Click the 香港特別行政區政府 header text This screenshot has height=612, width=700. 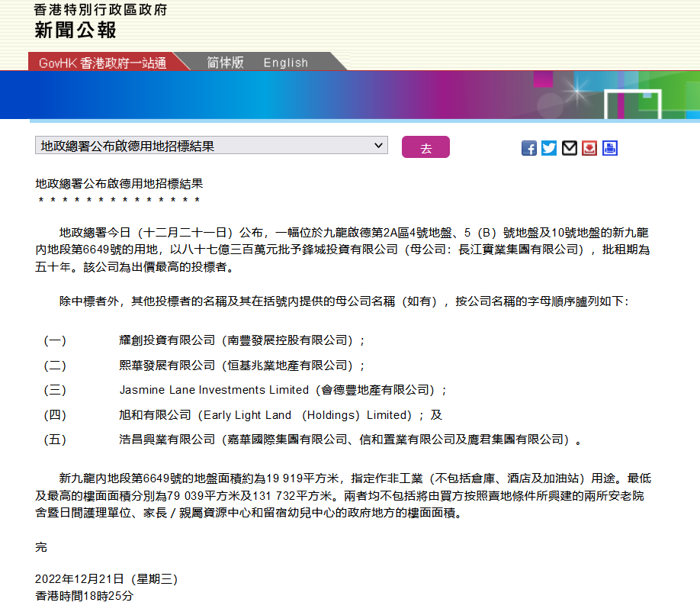point(101,10)
